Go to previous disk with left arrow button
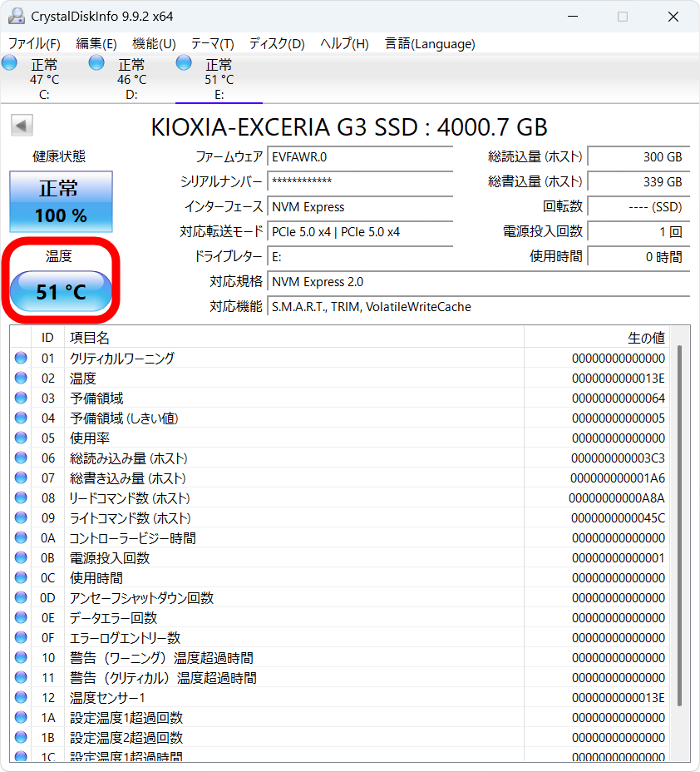Screen dimensions: 700x772 pyautogui.click(x=22, y=126)
